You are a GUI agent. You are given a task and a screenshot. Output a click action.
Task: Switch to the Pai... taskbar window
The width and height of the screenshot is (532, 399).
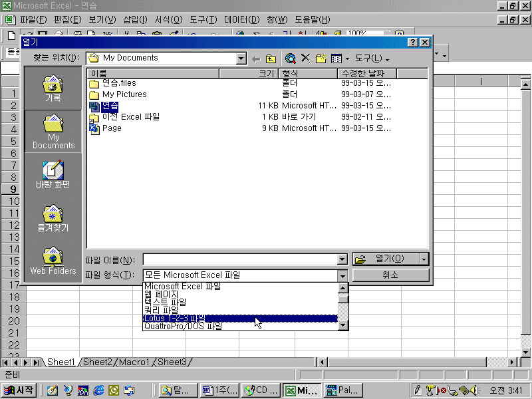pyautogui.click(x=343, y=390)
